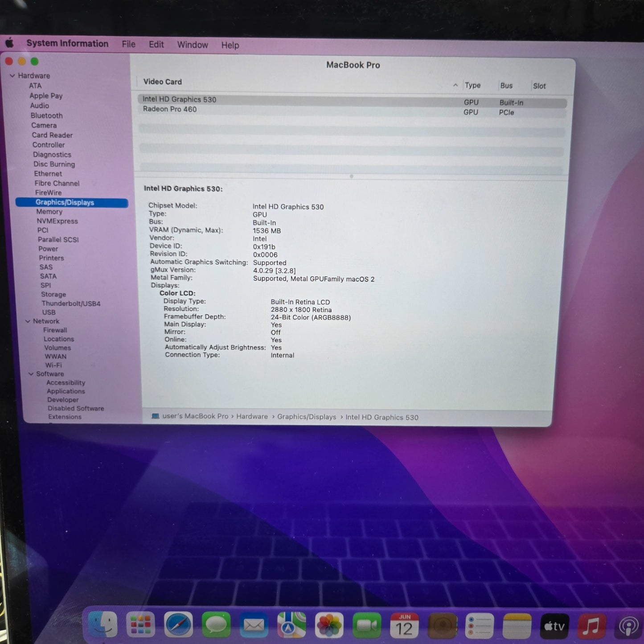Open FaceTime from the Dock
The image size is (644, 644).
point(367,625)
